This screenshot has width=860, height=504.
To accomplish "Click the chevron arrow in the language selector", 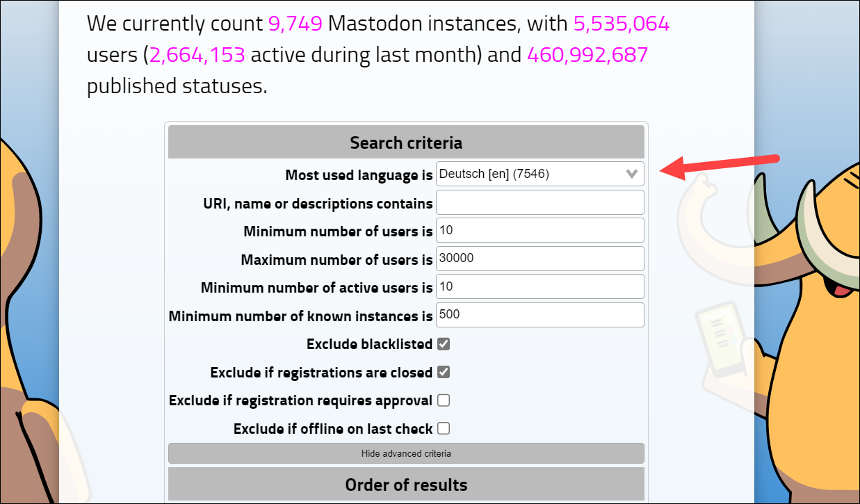I will point(632,174).
